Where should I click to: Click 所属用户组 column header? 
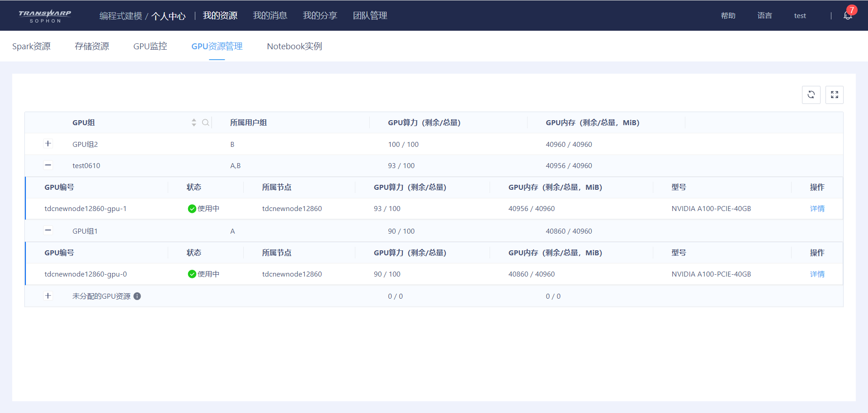(248, 122)
